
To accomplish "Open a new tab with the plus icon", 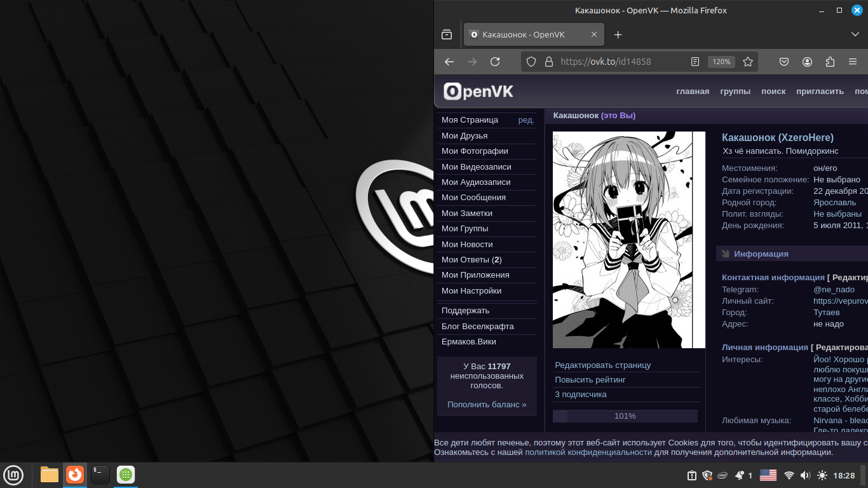I will coord(618,34).
